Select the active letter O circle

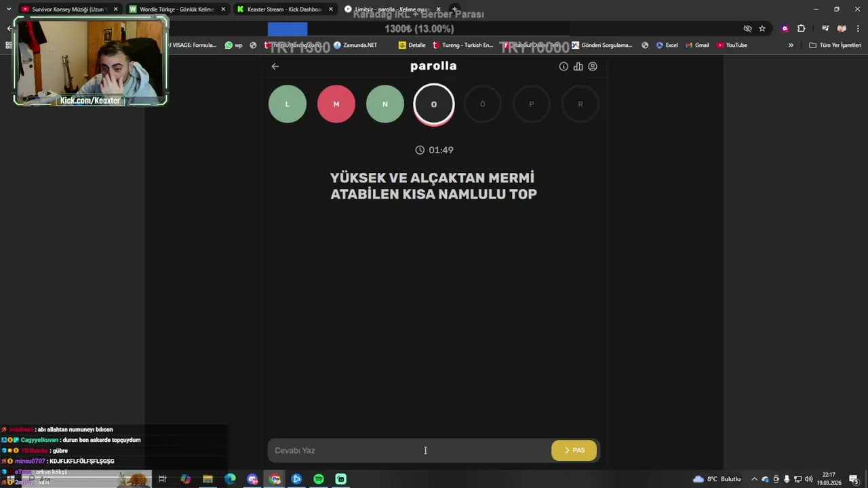pos(434,104)
